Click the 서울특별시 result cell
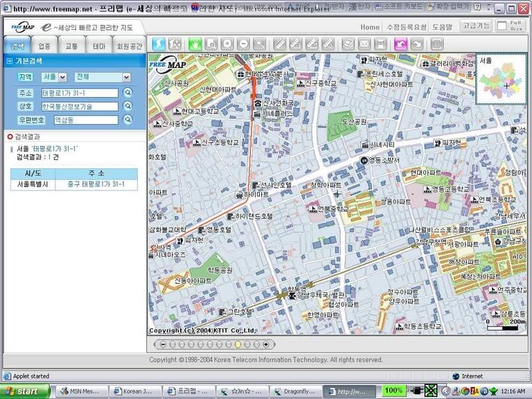The height and width of the screenshot is (399, 532). point(33,184)
